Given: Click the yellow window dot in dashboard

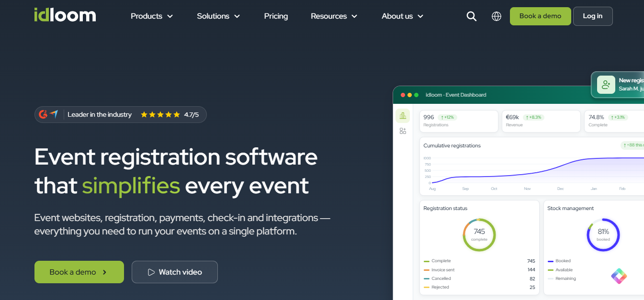Looking at the screenshot, I should coord(409,95).
